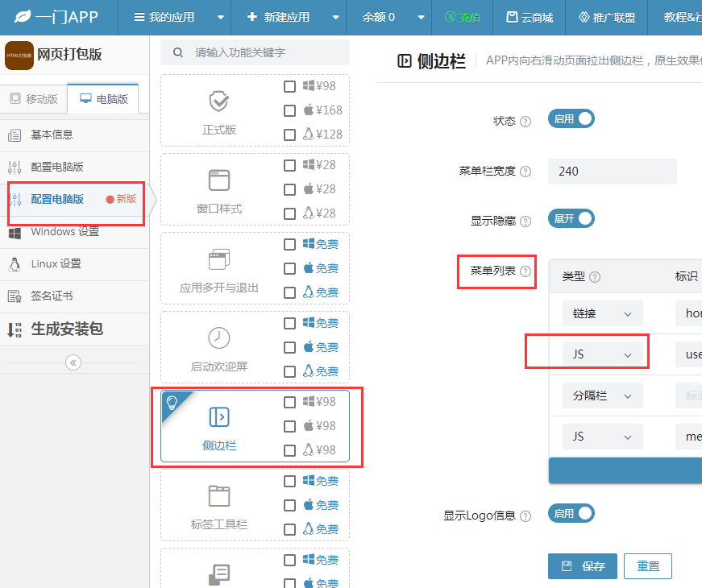Image resolution: width=702 pixels, height=588 pixels.
Task: Open the 分隔栏 type dropdown
Action: [x=603, y=395]
